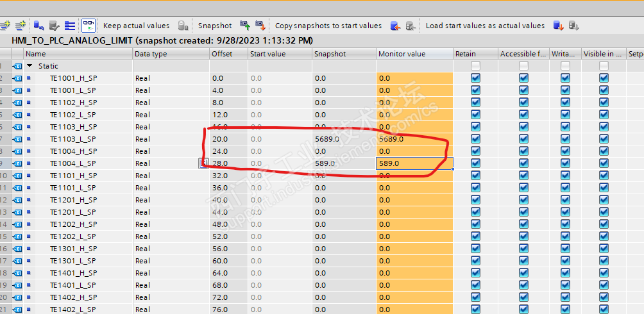644x314 pixels.
Task: Click the tag icon beside TE1004_L_SP
Action: click(17, 163)
